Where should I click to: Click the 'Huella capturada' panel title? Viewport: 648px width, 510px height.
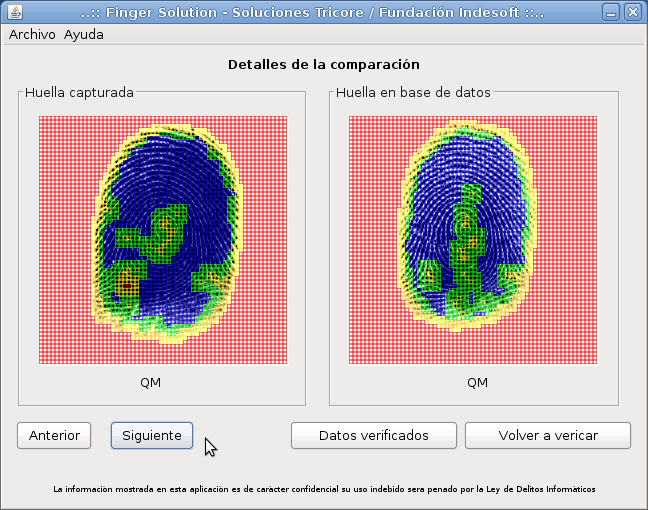(79, 93)
